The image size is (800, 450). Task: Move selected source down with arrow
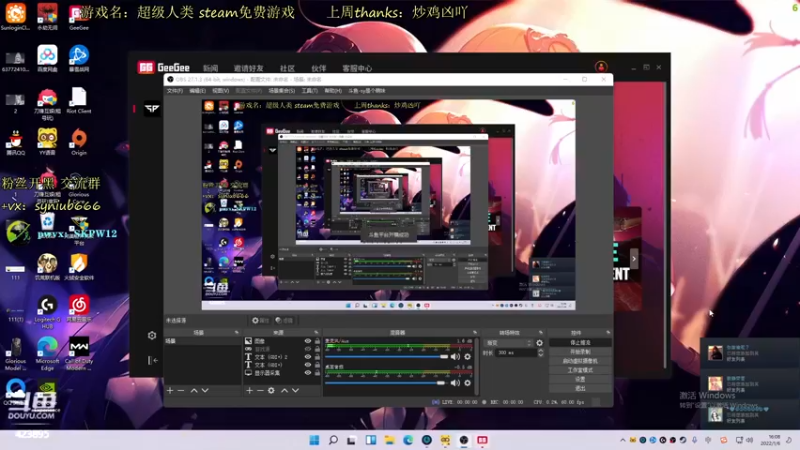295,390
